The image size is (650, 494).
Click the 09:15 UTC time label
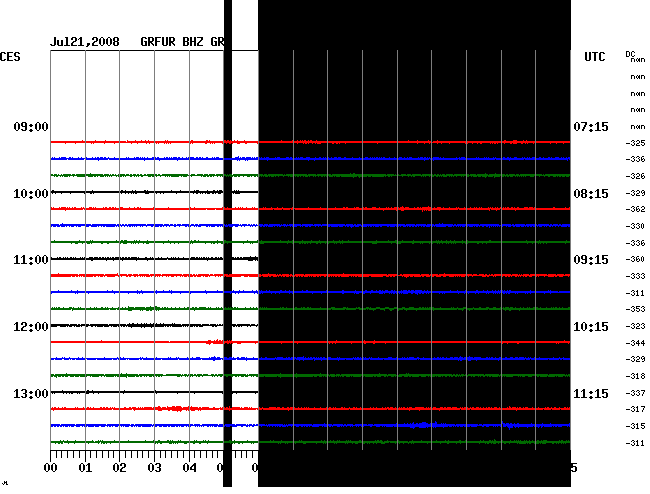(x=591, y=260)
